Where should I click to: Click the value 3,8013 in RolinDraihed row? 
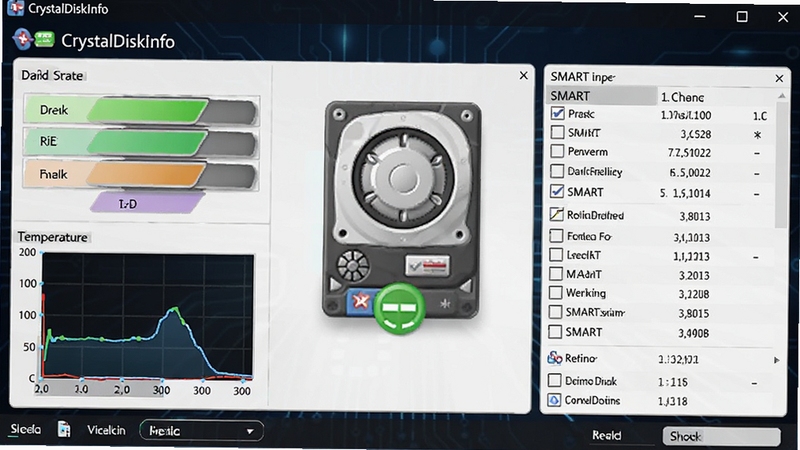694,216
